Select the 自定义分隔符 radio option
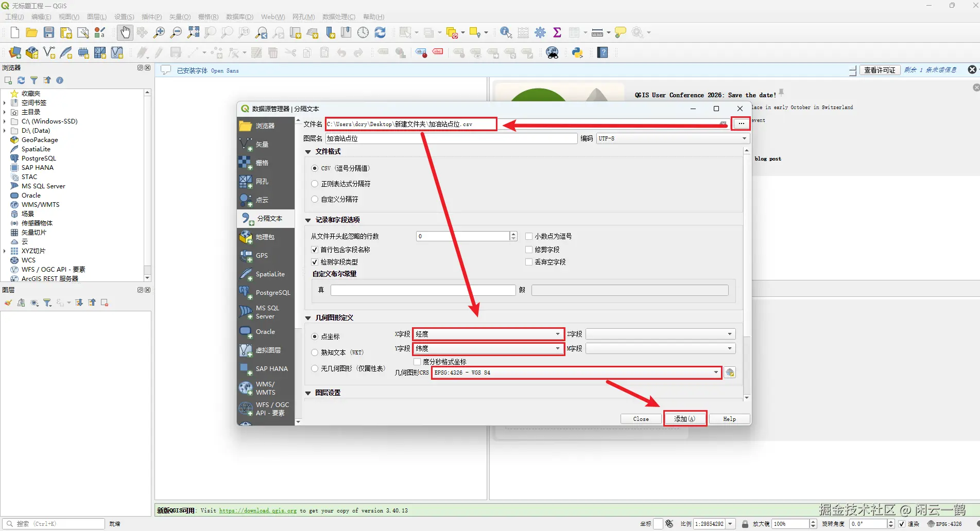Viewport: 980px width, 531px height. (x=315, y=199)
